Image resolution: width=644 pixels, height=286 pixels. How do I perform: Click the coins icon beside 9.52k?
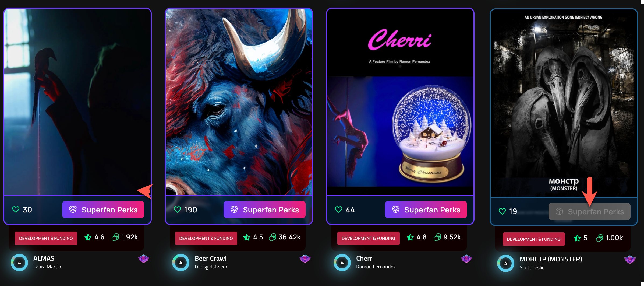click(x=437, y=237)
